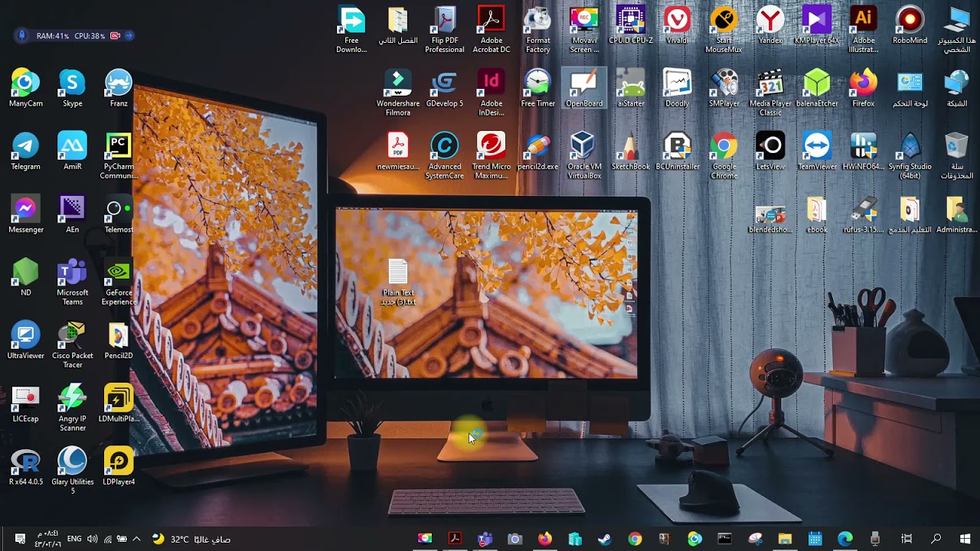
Task: Click the ENG input language indicator
Action: click(74, 539)
